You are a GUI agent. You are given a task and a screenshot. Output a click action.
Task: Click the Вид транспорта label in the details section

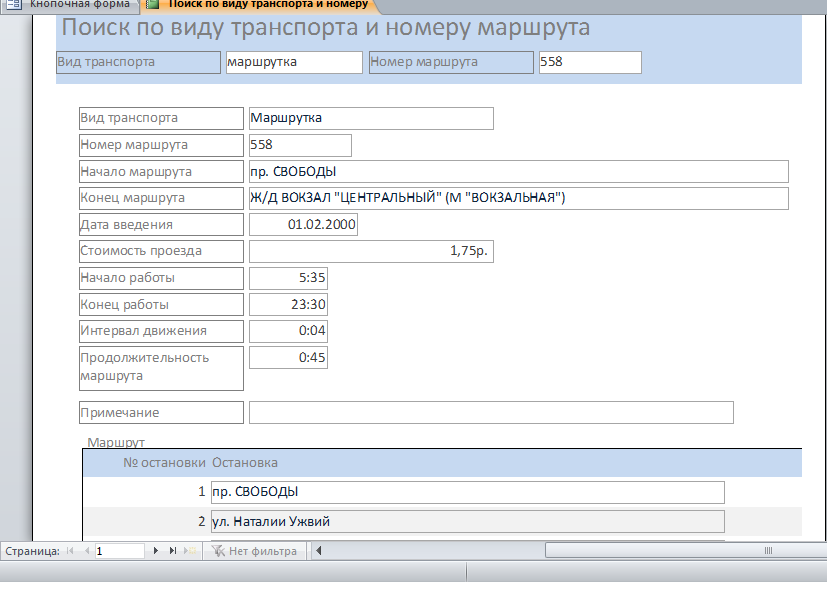161,118
